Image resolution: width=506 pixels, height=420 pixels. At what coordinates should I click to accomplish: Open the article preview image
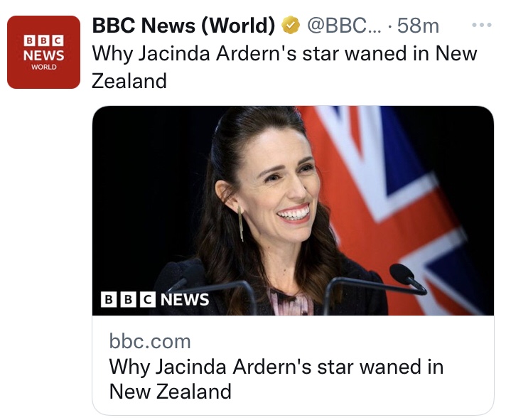293,210
